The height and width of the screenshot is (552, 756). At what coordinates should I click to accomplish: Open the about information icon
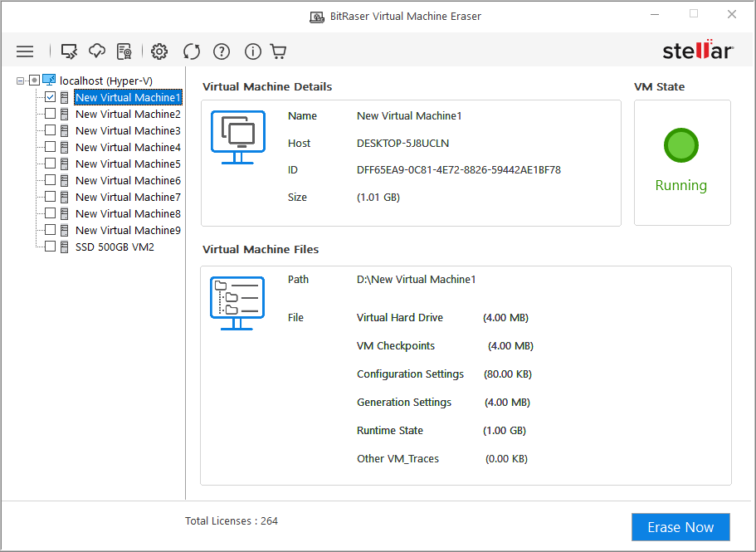(252, 51)
